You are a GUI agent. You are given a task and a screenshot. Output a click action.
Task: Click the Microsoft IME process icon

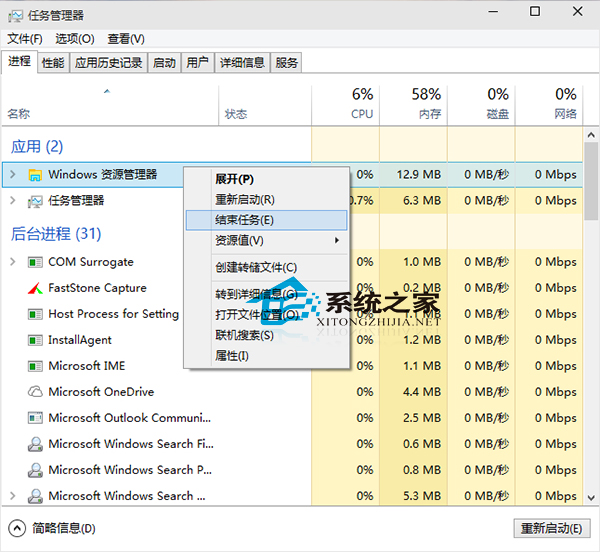tap(35, 366)
